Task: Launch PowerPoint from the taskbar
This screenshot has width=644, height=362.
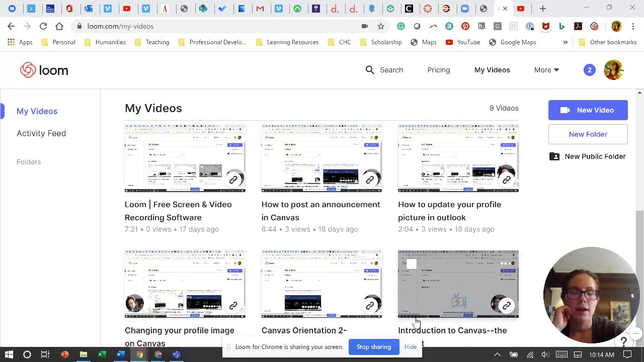Action: tap(64, 354)
